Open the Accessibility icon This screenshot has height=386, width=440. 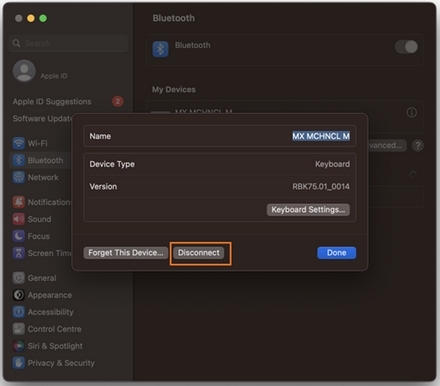(19, 312)
